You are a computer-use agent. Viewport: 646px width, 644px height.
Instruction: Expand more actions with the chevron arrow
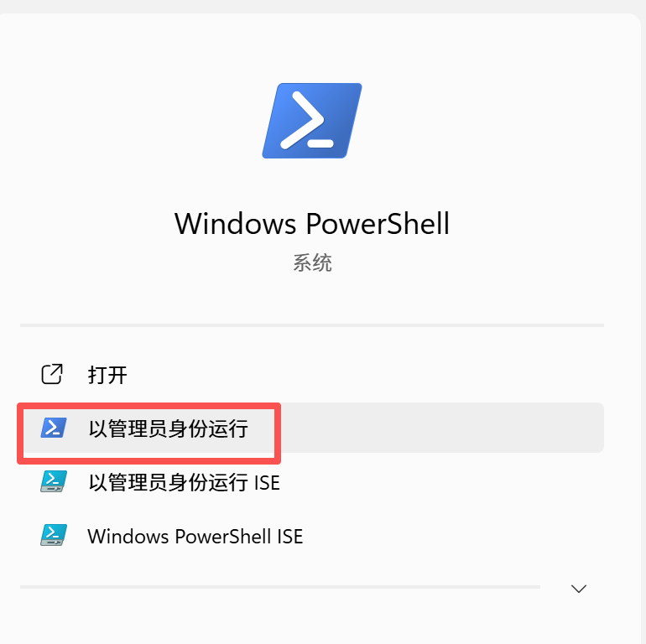coord(579,589)
